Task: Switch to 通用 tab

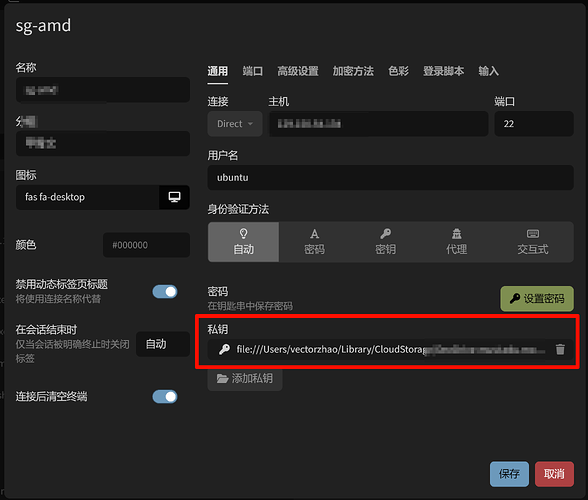Action: click(218, 71)
